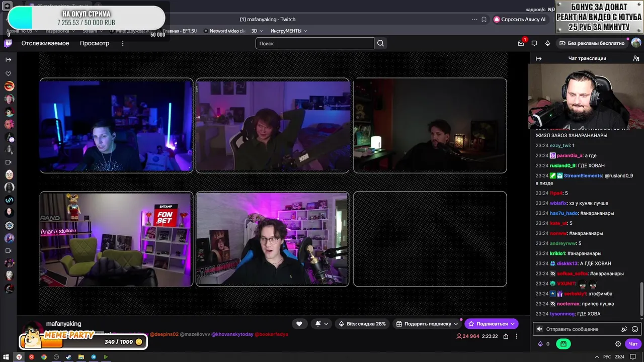Open the Twitch notifications inbox icon
Viewport: 644px width, 362px height.
point(521,43)
